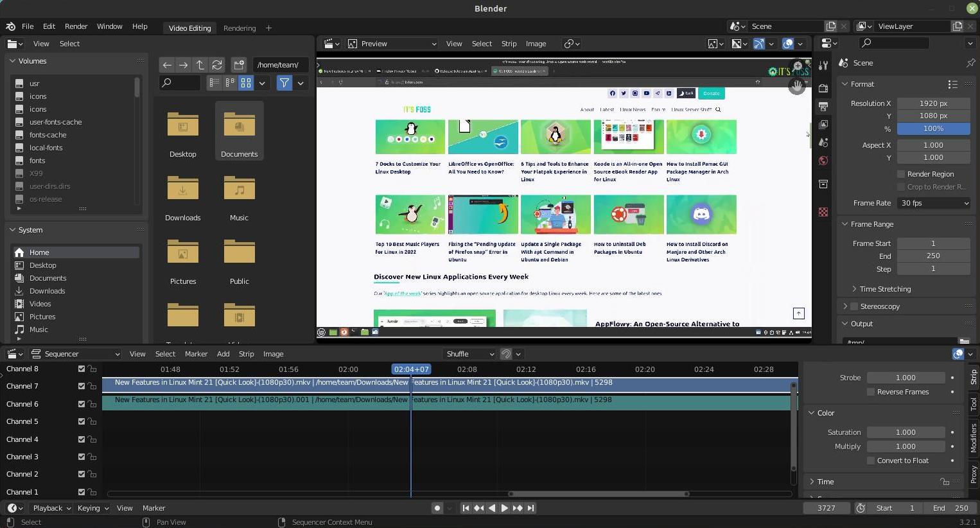Open Blender logo application menu
Image resolution: width=980 pixels, height=528 pixels.
pyautogui.click(x=10, y=26)
